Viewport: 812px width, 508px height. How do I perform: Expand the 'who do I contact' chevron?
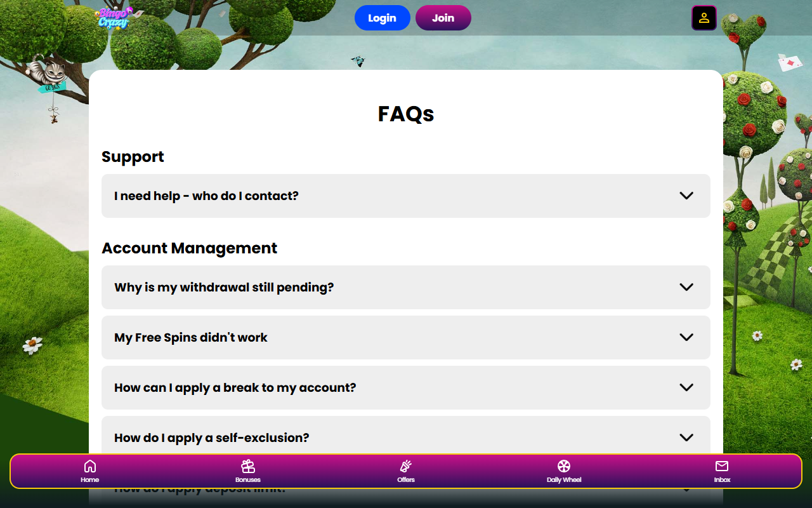click(x=686, y=196)
